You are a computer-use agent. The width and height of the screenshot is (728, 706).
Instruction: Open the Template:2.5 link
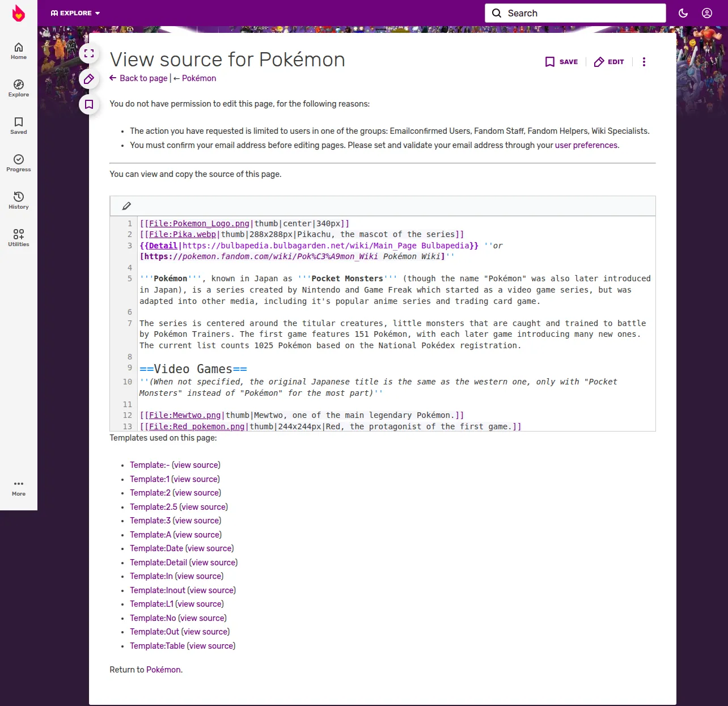coord(154,507)
